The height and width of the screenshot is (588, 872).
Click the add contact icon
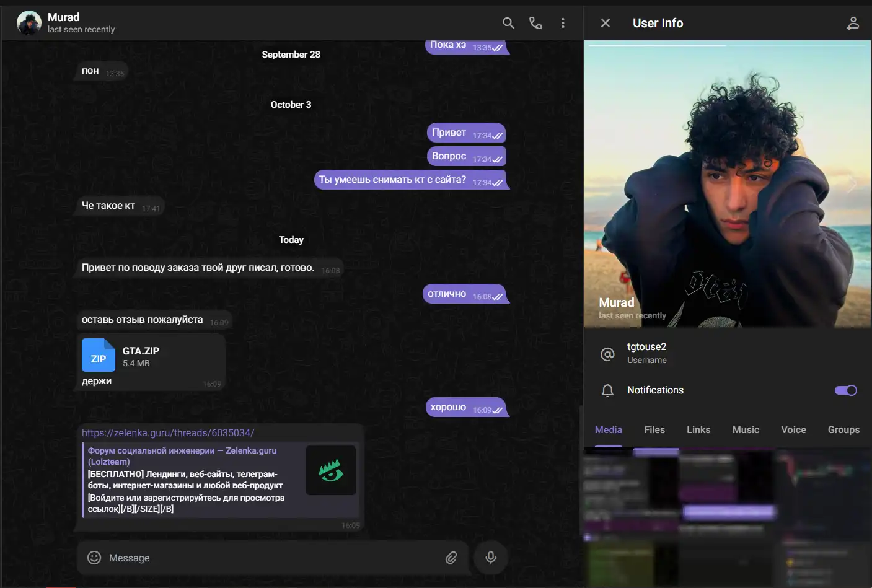coord(853,23)
